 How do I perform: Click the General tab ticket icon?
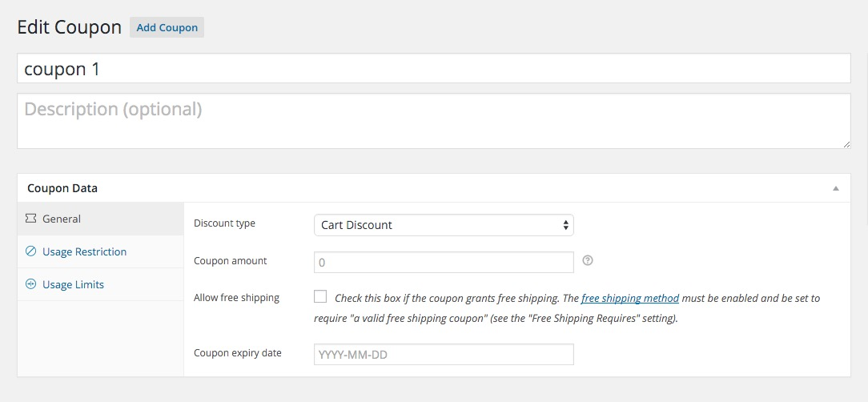click(31, 219)
